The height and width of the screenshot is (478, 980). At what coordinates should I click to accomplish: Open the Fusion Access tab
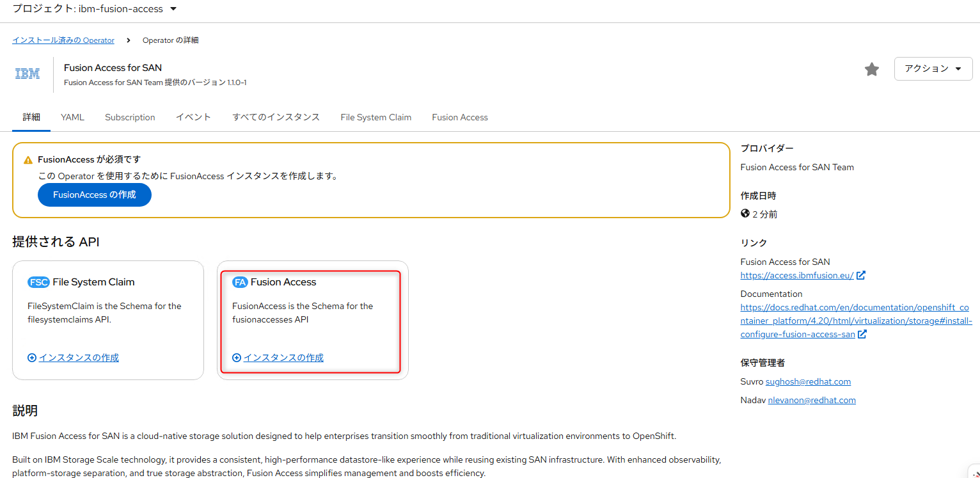click(460, 117)
